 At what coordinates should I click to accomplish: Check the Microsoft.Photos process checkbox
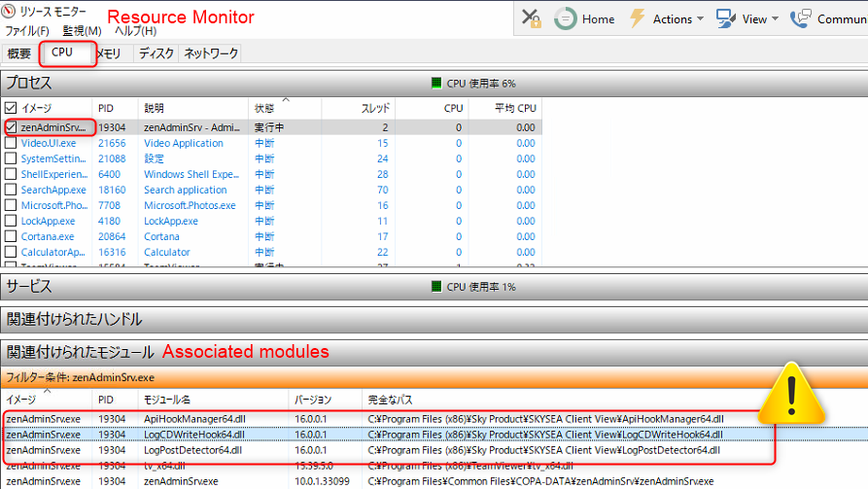pos(11,205)
